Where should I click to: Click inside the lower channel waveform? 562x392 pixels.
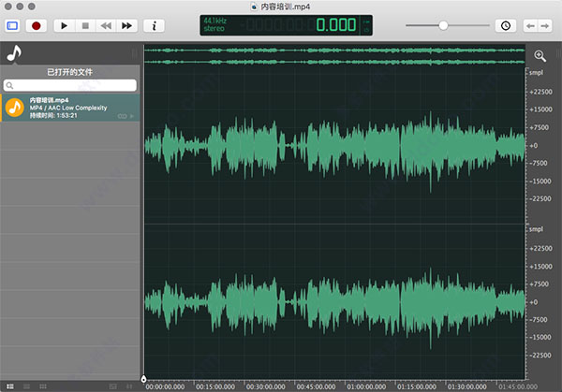334,302
